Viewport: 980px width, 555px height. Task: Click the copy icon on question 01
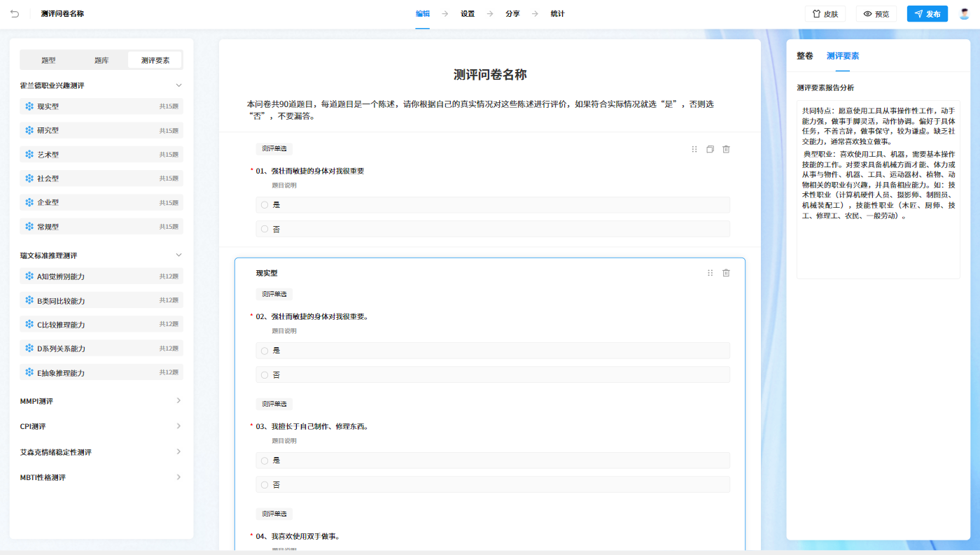710,149
